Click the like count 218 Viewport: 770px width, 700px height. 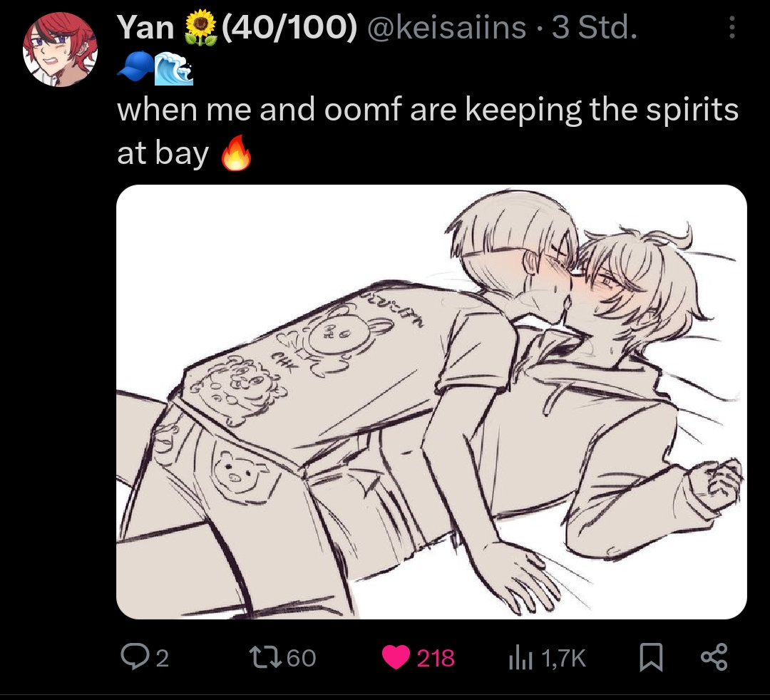pyautogui.click(x=436, y=658)
